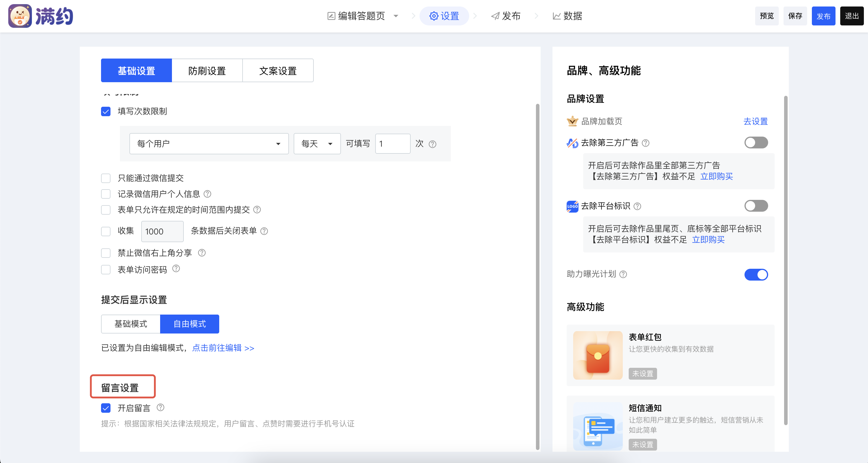Click the 满约 mascot logo icon
Screen dimensions: 868x463
[20, 16]
